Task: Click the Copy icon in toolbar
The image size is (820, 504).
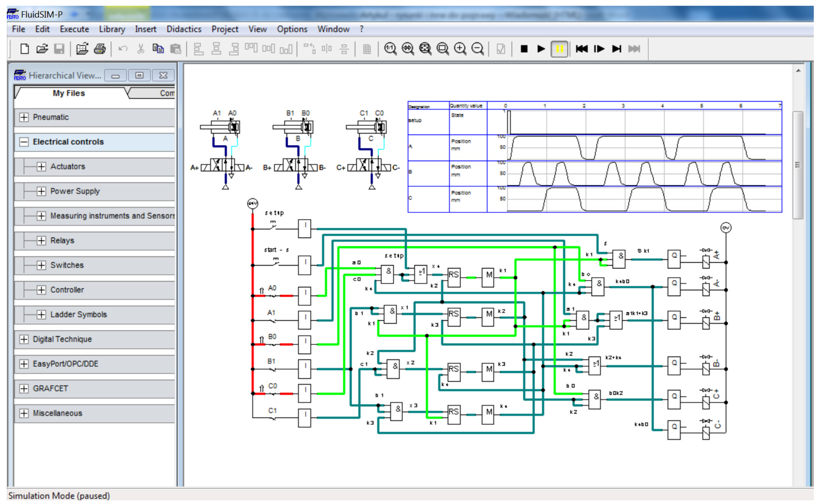Action: pyautogui.click(x=158, y=49)
